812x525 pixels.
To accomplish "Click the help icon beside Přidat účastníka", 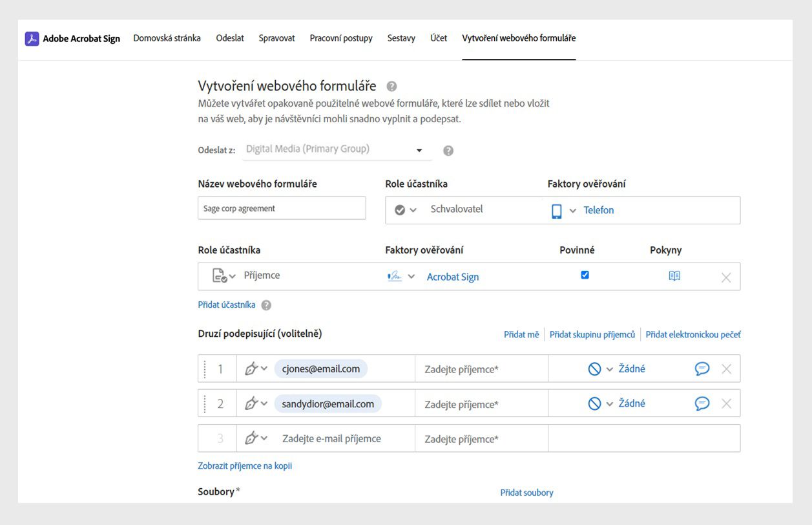I will 266,305.
